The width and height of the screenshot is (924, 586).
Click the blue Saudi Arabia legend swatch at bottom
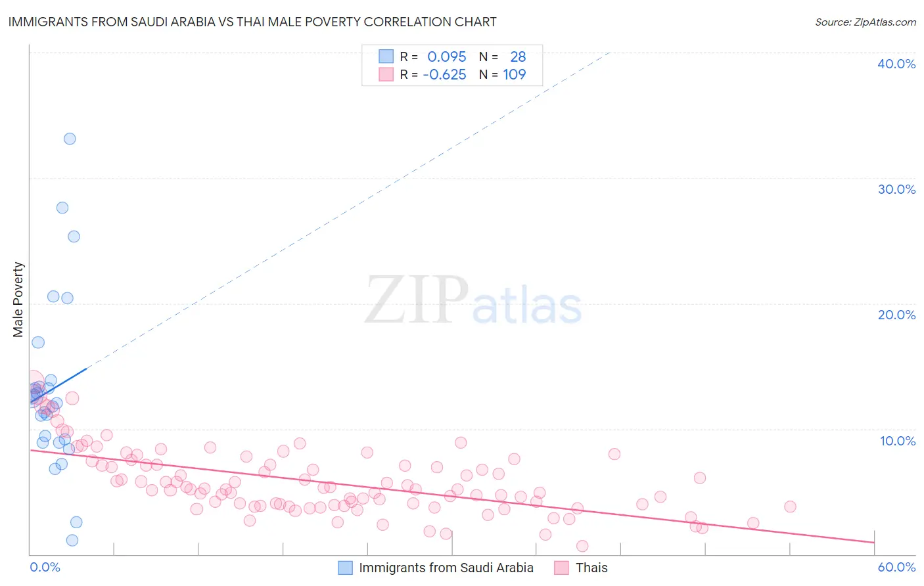tap(346, 568)
